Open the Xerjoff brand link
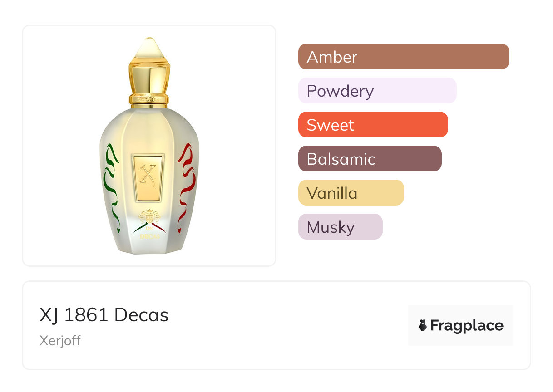 [60, 341]
